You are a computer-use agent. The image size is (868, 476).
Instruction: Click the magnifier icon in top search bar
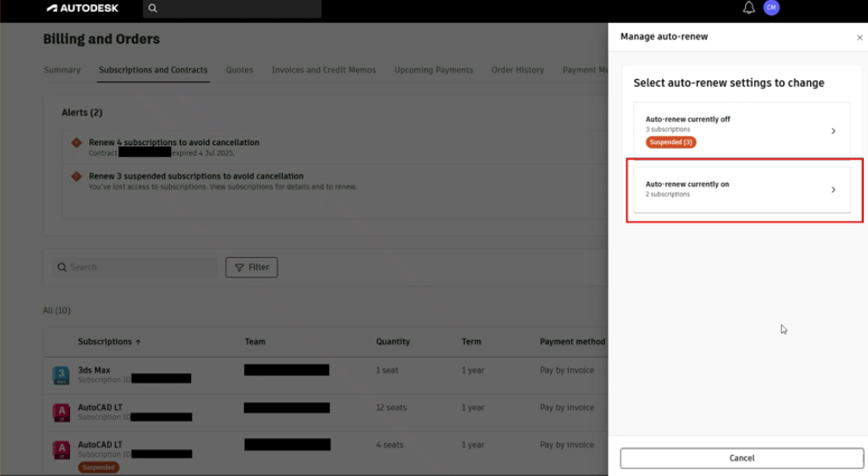point(152,8)
